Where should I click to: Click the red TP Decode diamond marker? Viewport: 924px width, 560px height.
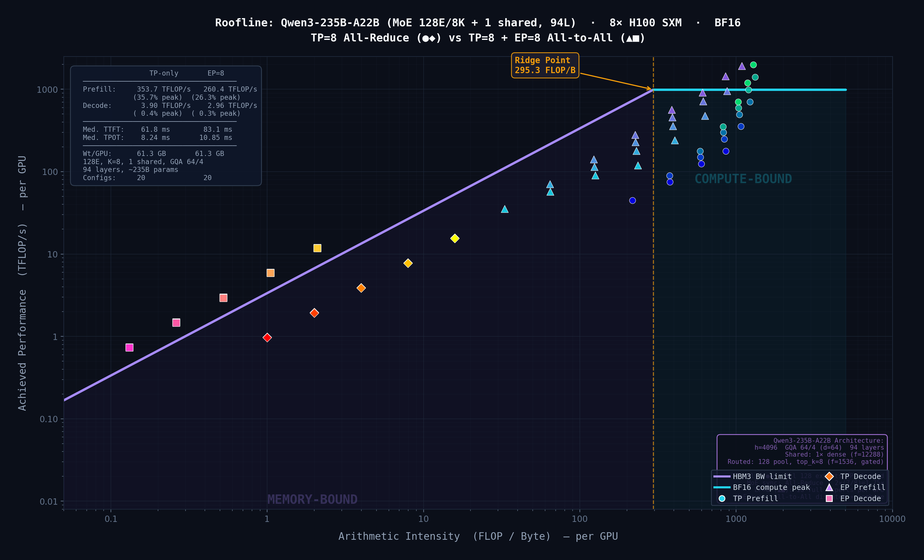tap(267, 338)
